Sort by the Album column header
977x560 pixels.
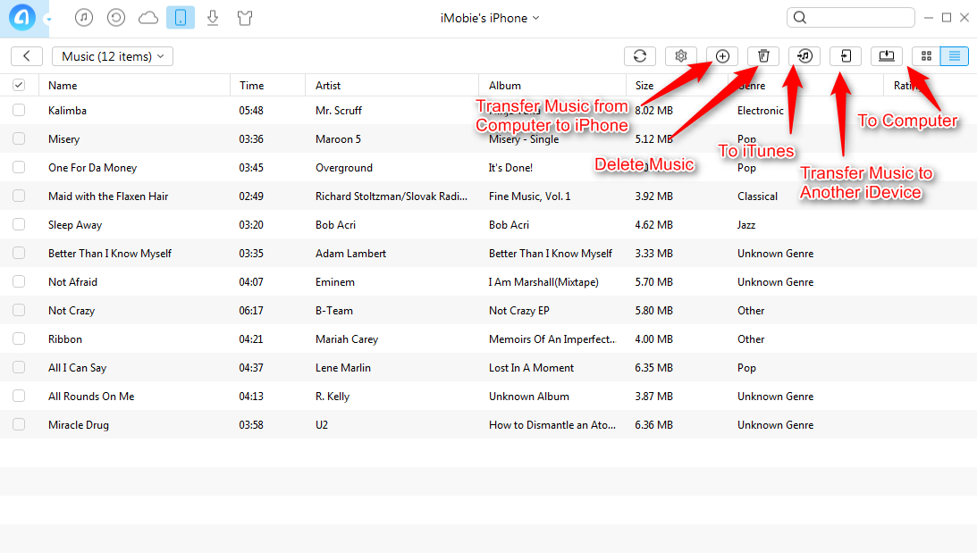tap(505, 86)
